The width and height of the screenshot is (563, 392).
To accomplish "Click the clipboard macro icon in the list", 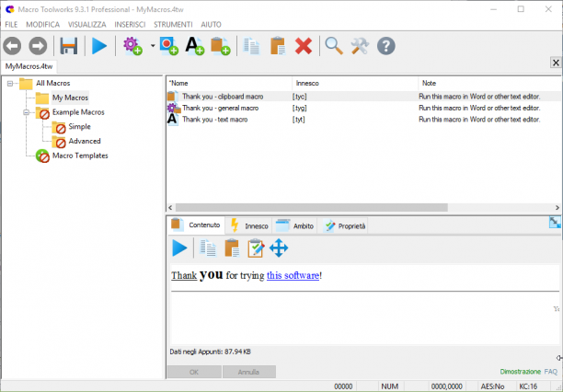I will [x=173, y=96].
